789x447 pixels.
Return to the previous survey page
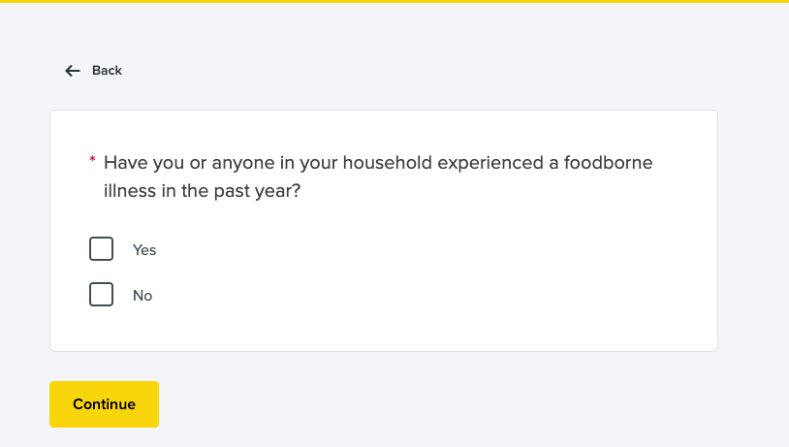93,71
